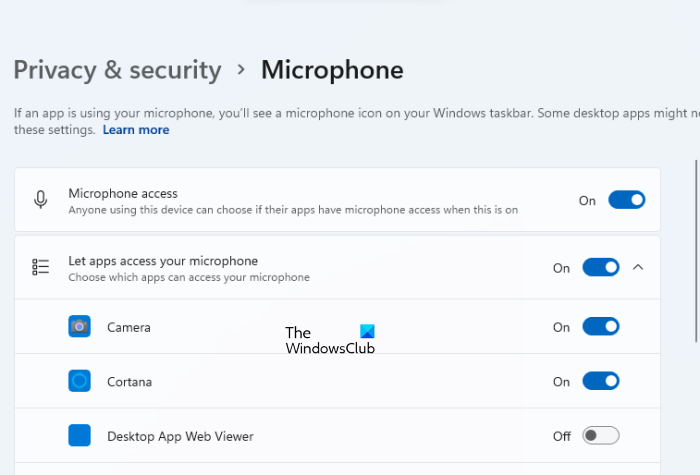Image resolution: width=700 pixels, height=475 pixels.
Task: Click the Desktop App Web Viewer label
Action: pyautogui.click(x=180, y=436)
